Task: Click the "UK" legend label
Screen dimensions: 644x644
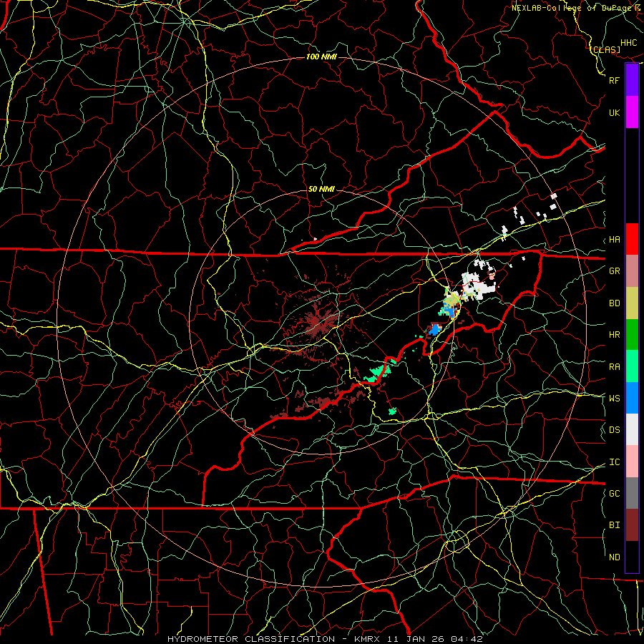Action: [x=614, y=112]
